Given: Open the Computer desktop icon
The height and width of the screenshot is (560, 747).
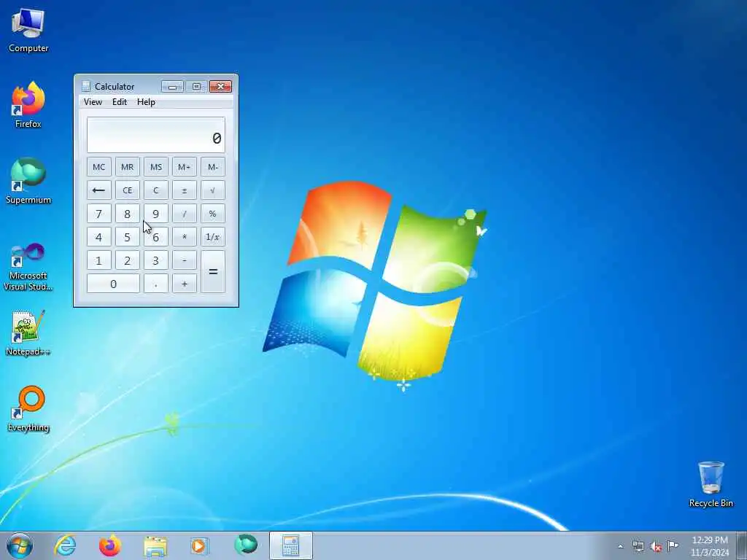Looking at the screenshot, I should (28, 31).
